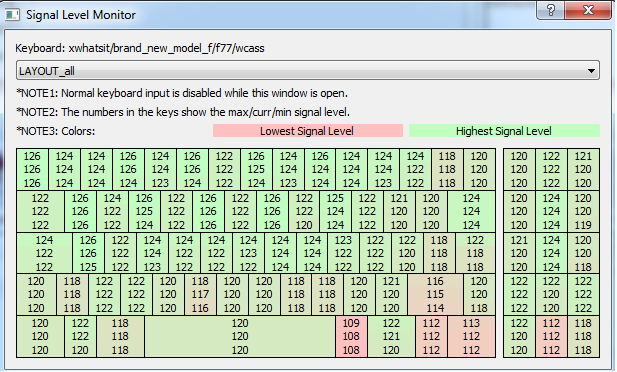This screenshot has width=617, height=372.
Task: Click the right-cluster red key reading 112
Action: coord(551,337)
